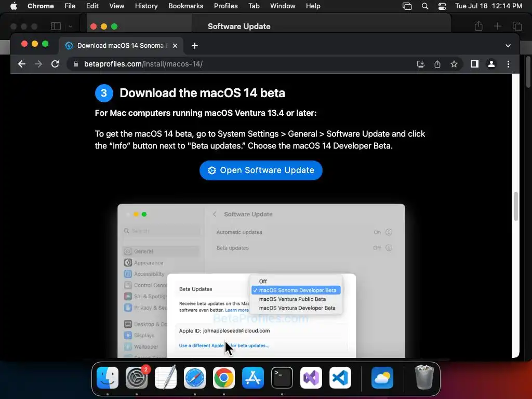The image size is (532, 399).
Task: Toggle sidebar in the Software Update window behind
Action: (56, 26)
